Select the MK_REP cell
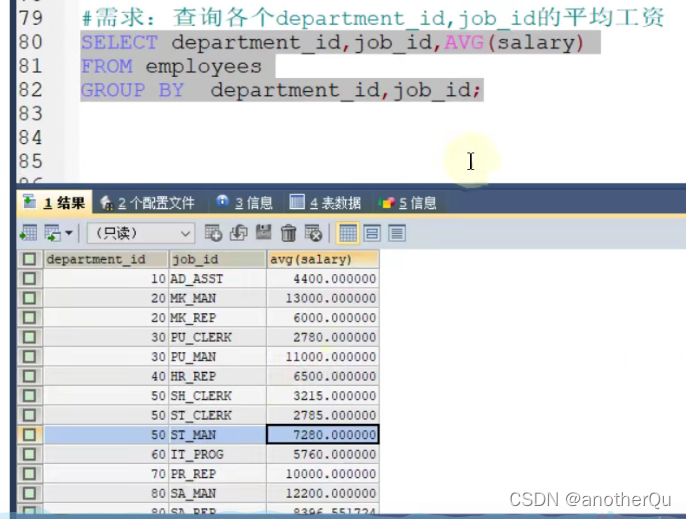The image size is (686, 519). pos(217,318)
